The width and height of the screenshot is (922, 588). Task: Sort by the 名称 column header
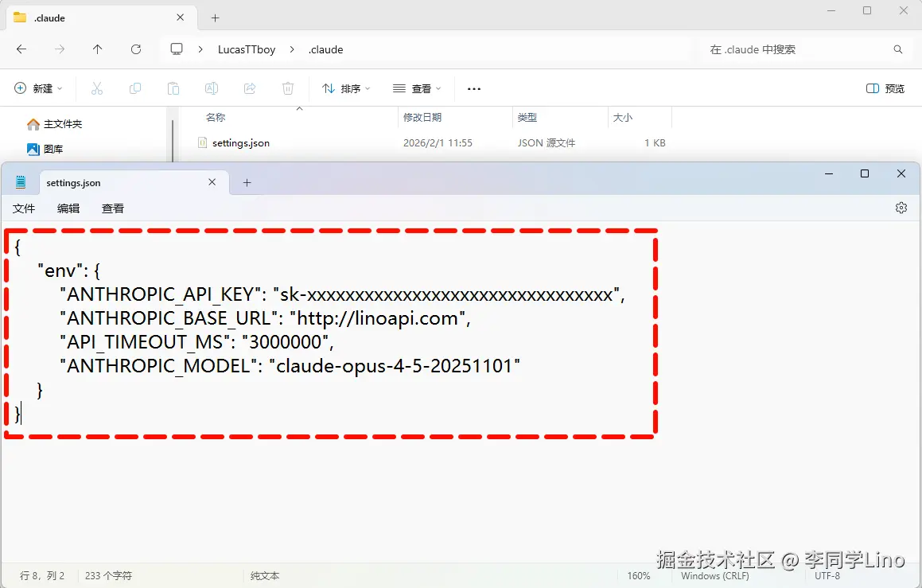coord(216,118)
